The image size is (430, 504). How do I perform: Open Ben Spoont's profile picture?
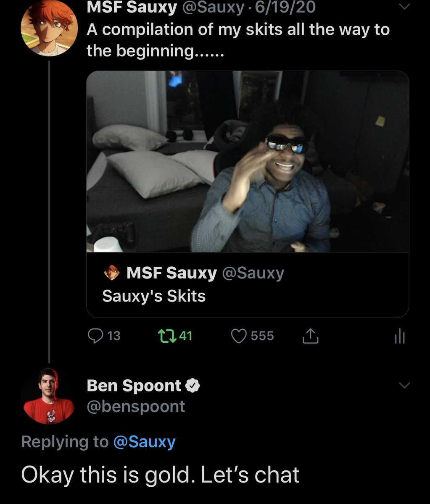pyautogui.click(x=49, y=396)
